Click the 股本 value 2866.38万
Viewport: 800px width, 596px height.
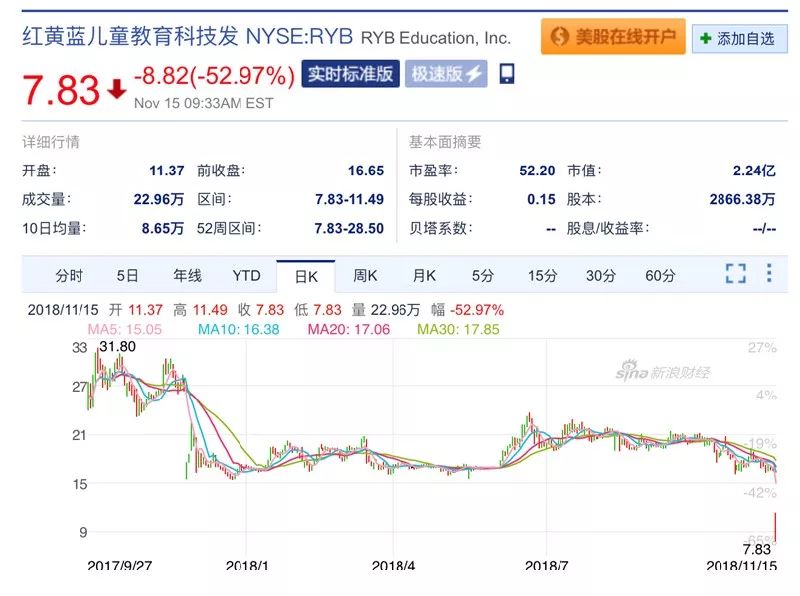[x=742, y=199]
